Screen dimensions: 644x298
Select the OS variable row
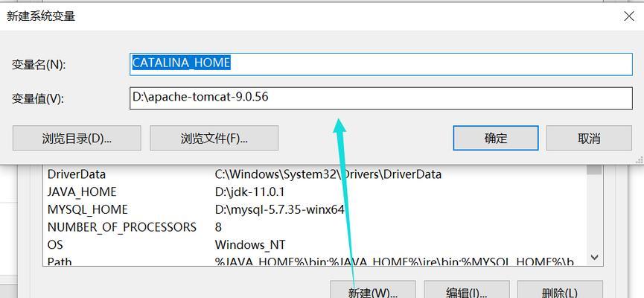[x=315, y=245]
